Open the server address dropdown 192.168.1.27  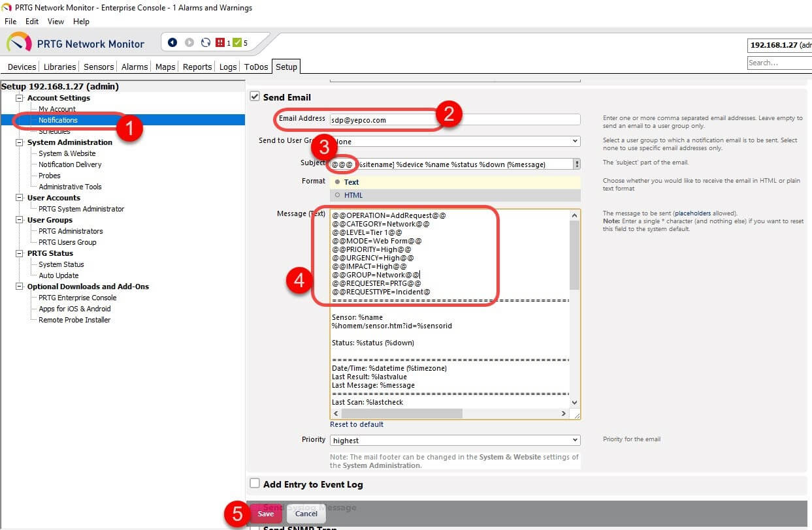click(x=779, y=45)
